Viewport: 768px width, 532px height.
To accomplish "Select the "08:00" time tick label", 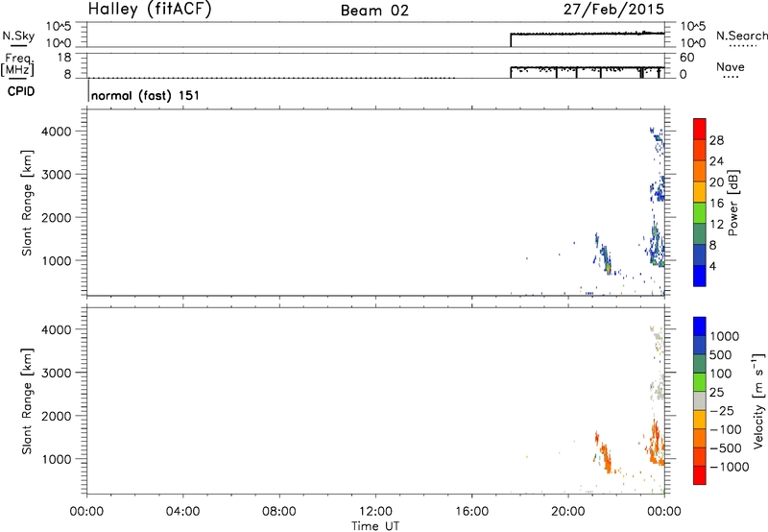I will pyautogui.click(x=278, y=512).
